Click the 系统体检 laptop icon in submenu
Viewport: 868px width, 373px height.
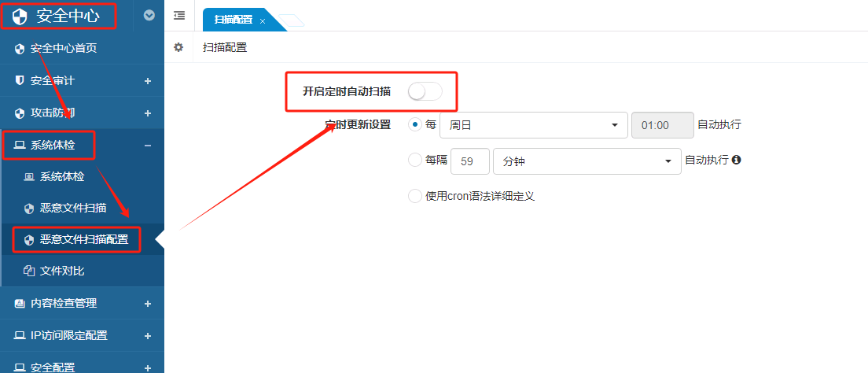(x=29, y=176)
